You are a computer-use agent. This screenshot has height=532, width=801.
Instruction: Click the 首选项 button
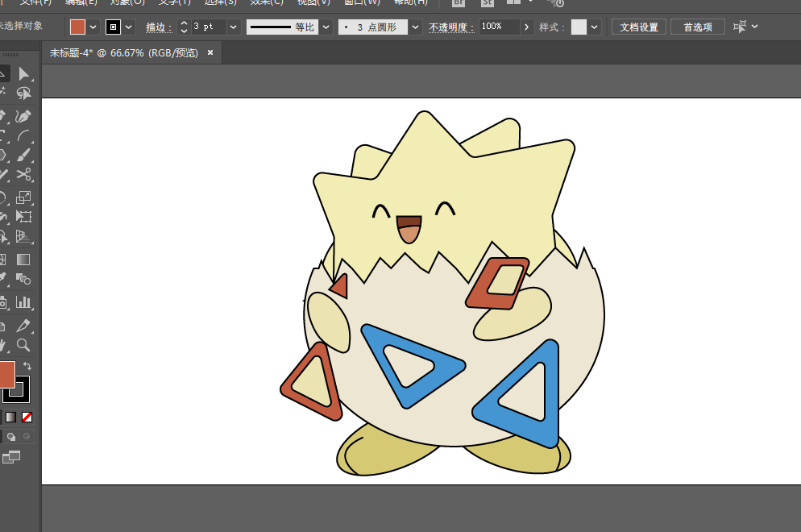click(x=698, y=27)
